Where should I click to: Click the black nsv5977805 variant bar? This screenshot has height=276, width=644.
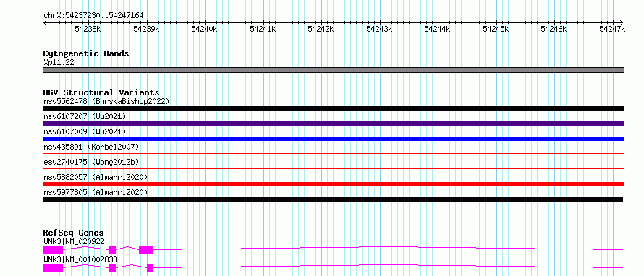(x=333, y=199)
